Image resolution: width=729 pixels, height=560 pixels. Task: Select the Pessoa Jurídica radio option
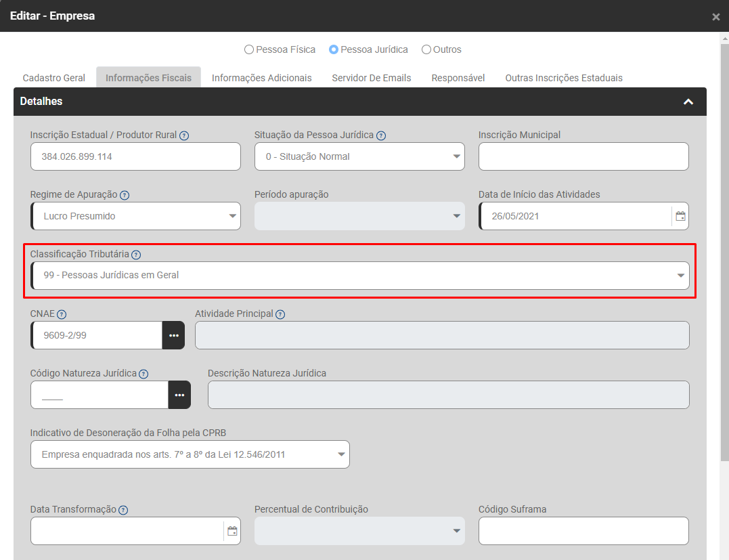tap(334, 49)
